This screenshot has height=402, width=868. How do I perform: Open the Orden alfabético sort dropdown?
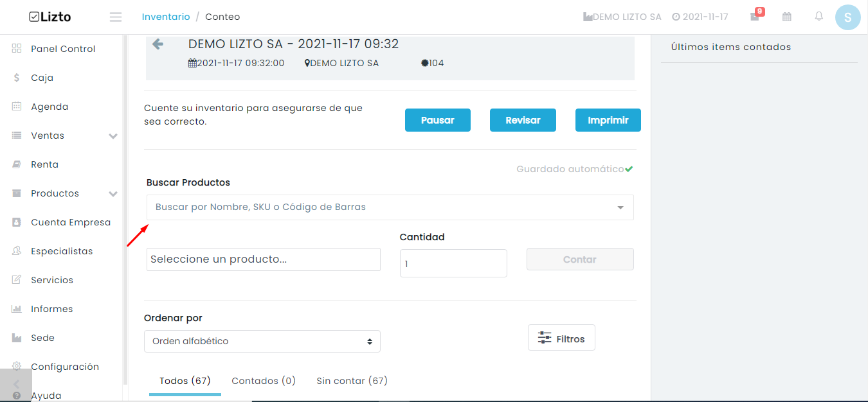(x=262, y=341)
